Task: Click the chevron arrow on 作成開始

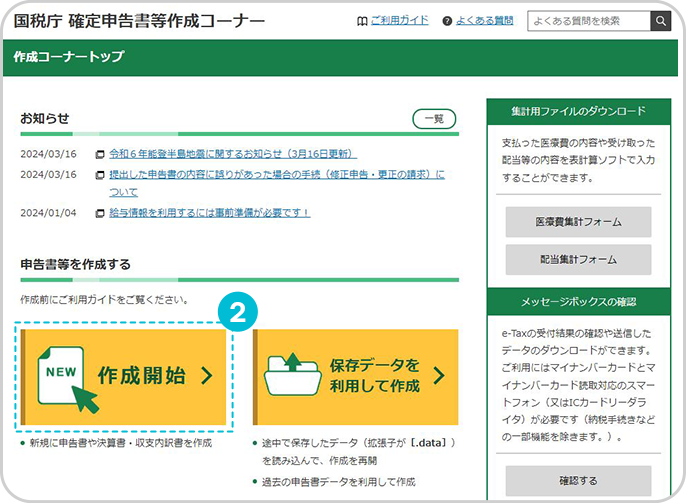Action: click(x=207, y=375)
